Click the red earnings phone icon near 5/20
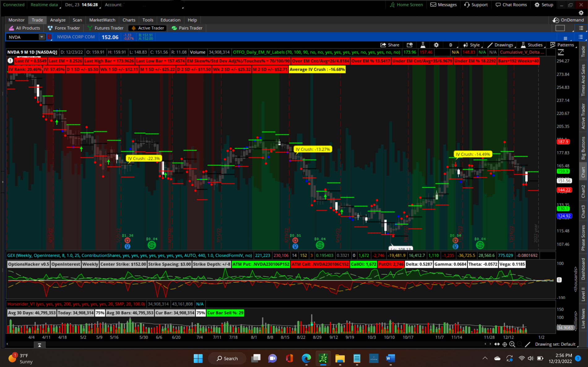This screenshot has width=588, height=367. pos(128,240)
